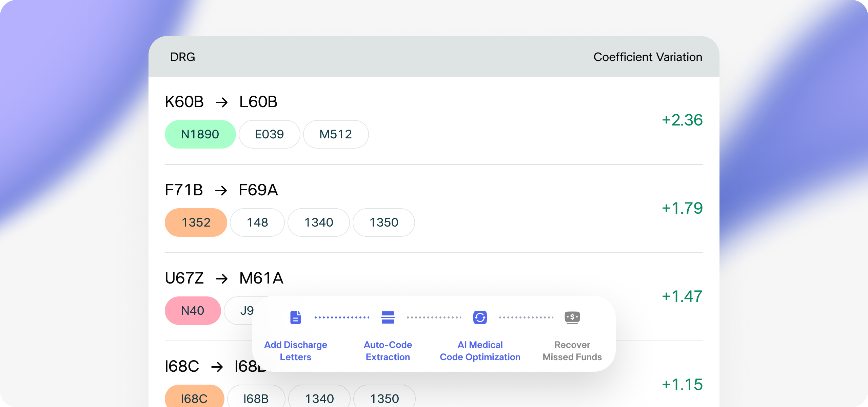Select the orange 1352 code chip
The image size is (868, 407).
point(196,222)
